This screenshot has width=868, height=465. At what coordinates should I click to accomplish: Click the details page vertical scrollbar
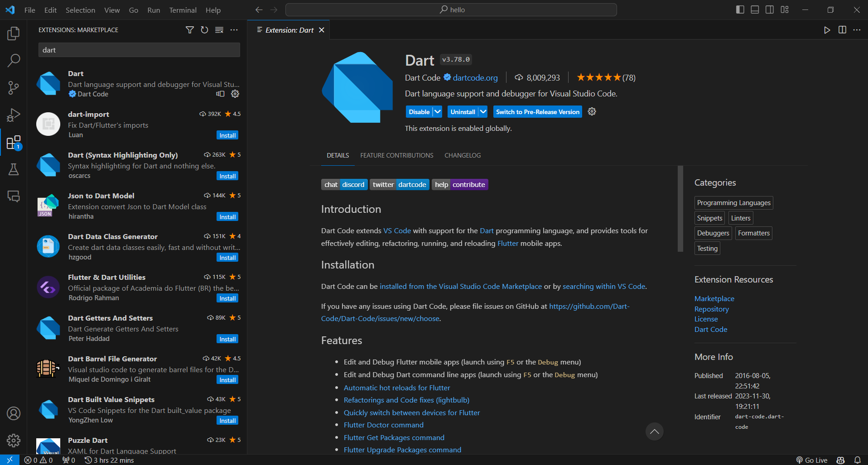(x=680, y=208)
